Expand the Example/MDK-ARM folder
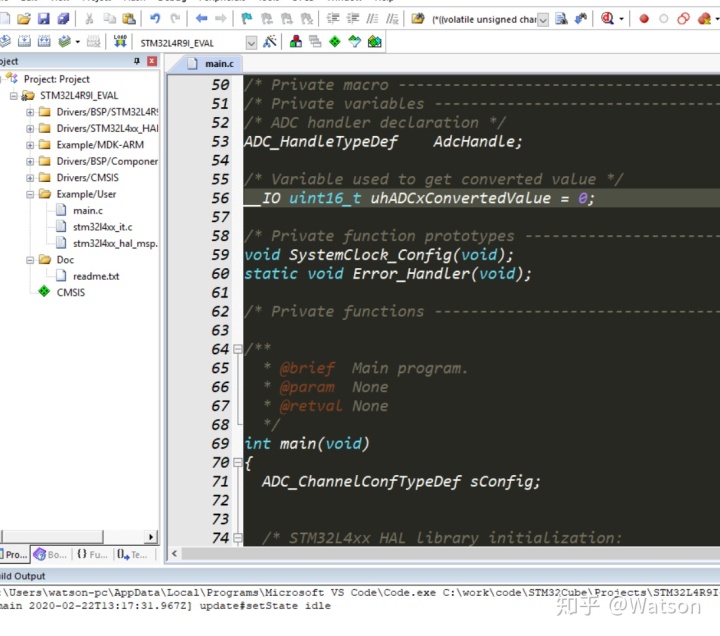 30,145
